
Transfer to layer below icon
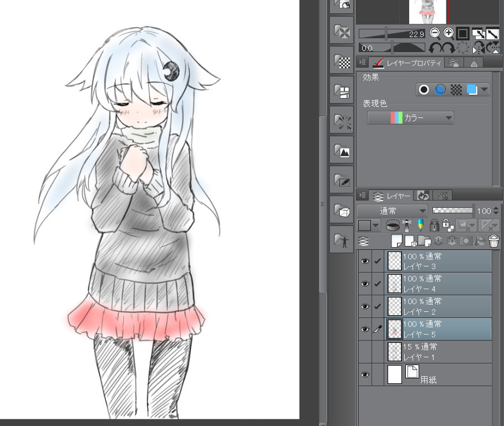(439, 241)
